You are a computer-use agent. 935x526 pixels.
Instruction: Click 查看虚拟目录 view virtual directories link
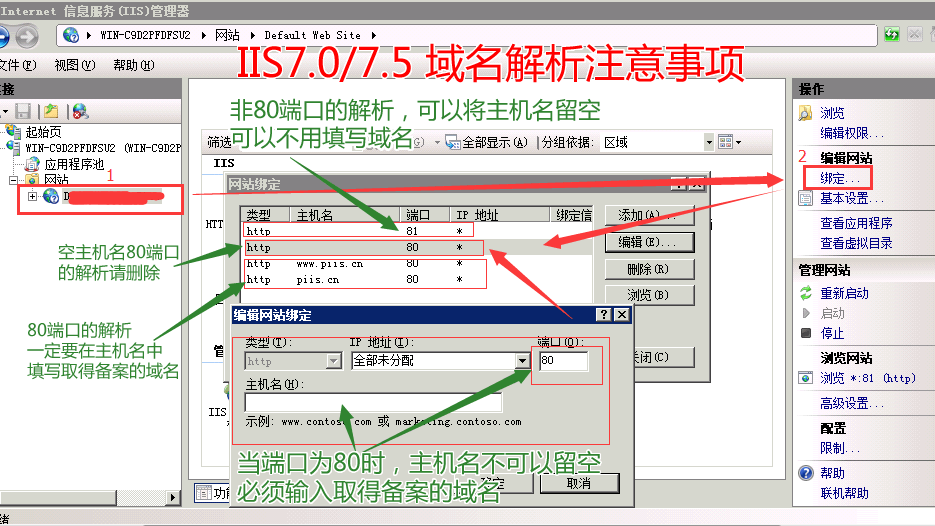click(856, 243)
